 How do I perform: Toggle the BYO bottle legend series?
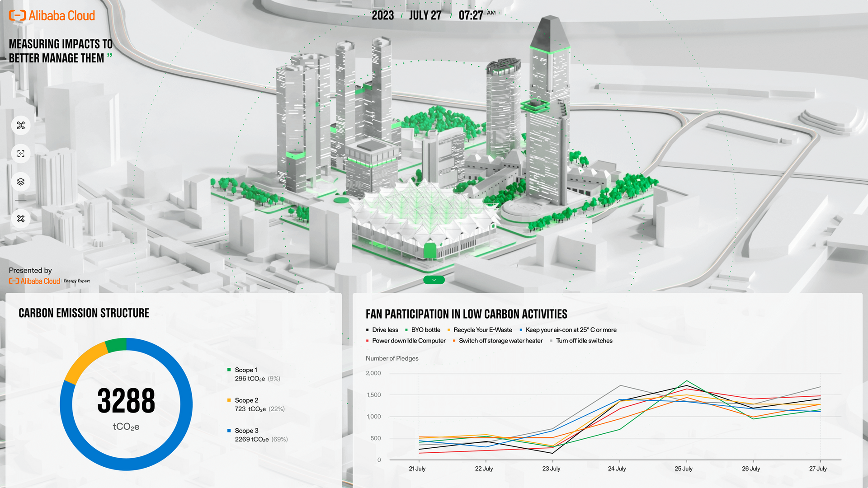(425, 330)
